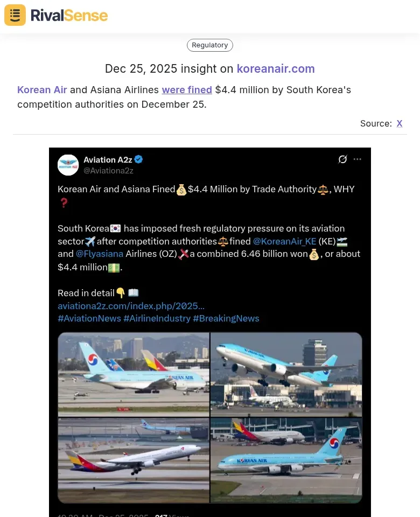Click the #BreakingNews hashtag
This screenshot has height=517, width=420.
[x=226, y=318]
